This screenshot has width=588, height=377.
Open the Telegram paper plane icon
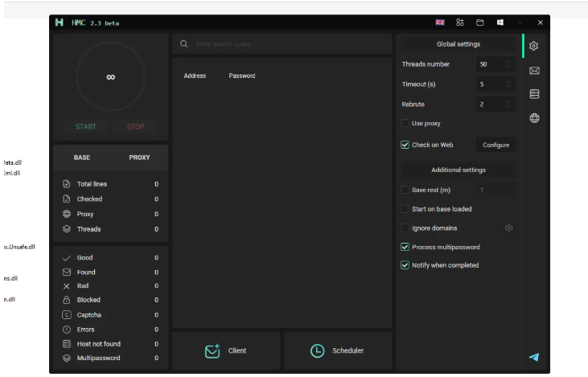[534, 357]
